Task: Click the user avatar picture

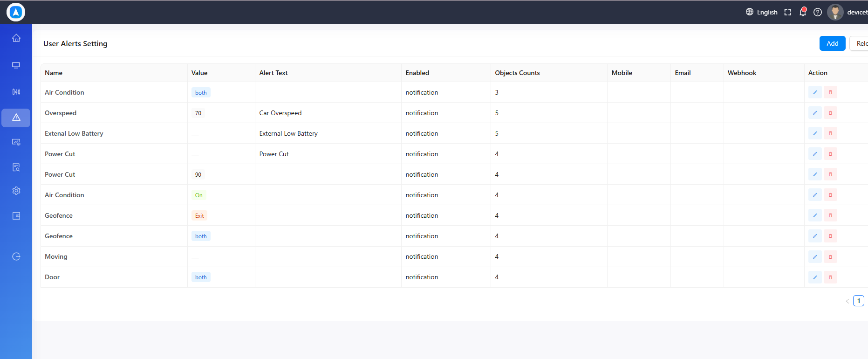Action: 835,12
